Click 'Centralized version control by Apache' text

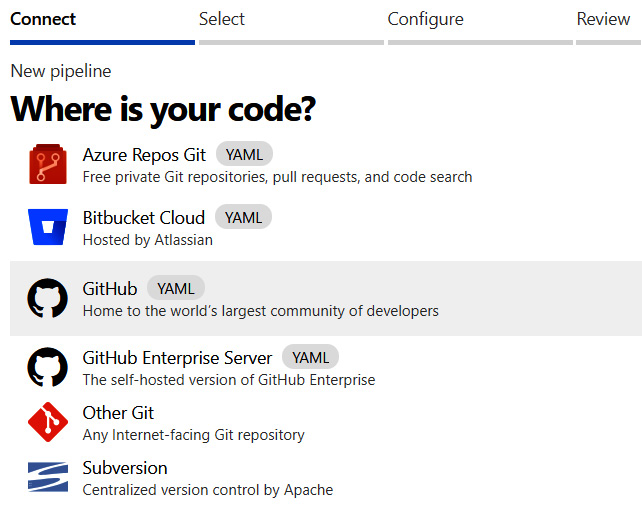pyautogui.click(x=208, y=490)
